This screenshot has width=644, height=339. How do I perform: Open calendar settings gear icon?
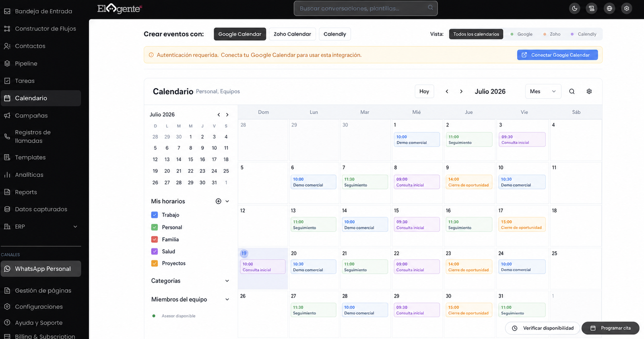point(589,91)
